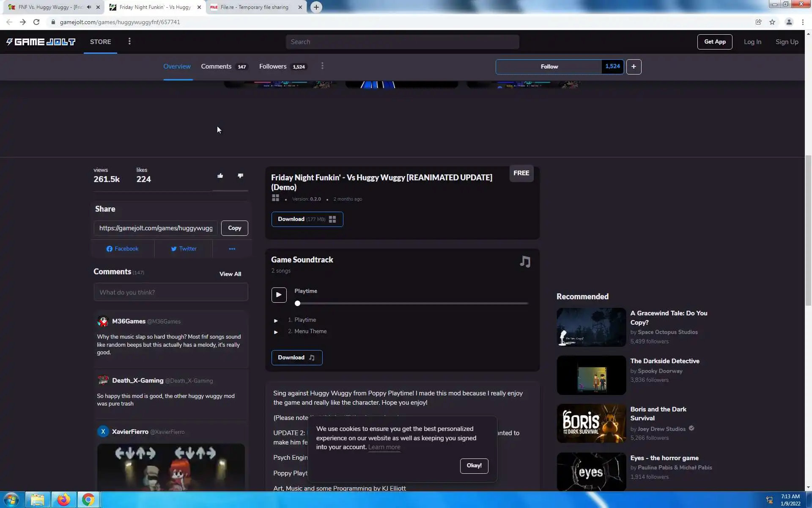Viewport: 812px width, 508px height.
Task: Launch Firefox from the taskbar
Action: pos(64,500)
